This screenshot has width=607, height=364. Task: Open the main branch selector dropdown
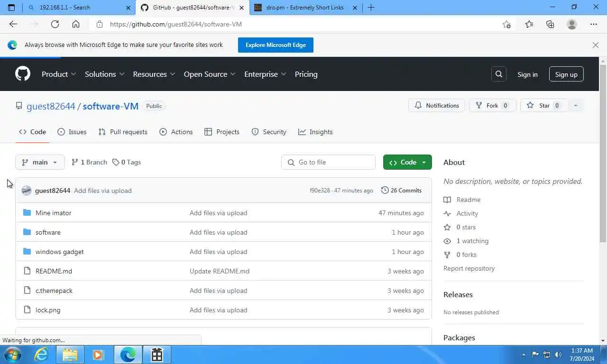[x=40, y=162]
